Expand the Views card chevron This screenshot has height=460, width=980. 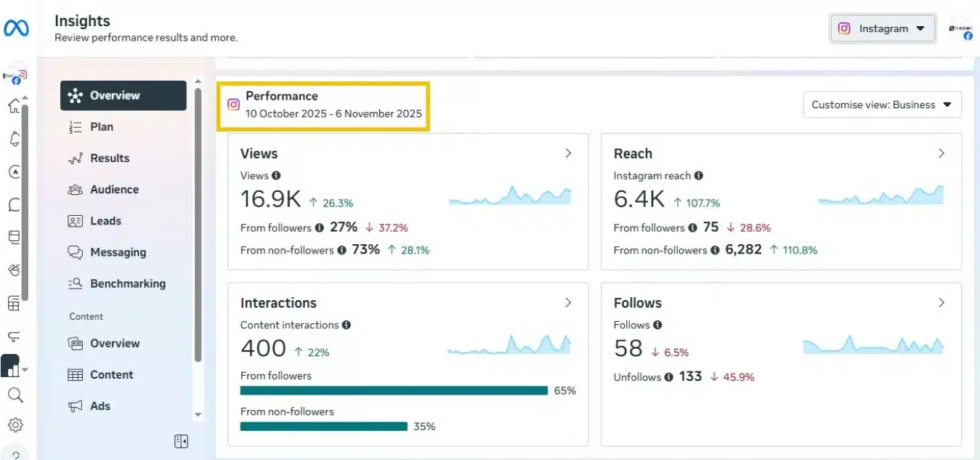coord(568,153)
